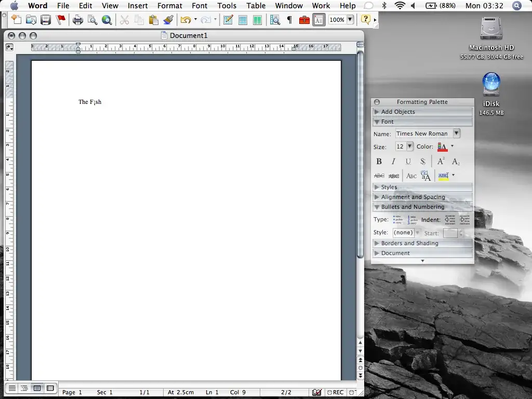Open the font Color picker
Viewport: 532px width, 399px height.
coord(444,146)
